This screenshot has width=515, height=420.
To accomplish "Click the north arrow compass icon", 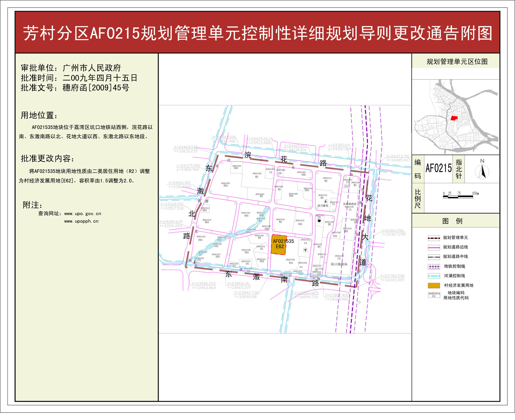I will tap(482, 172).
